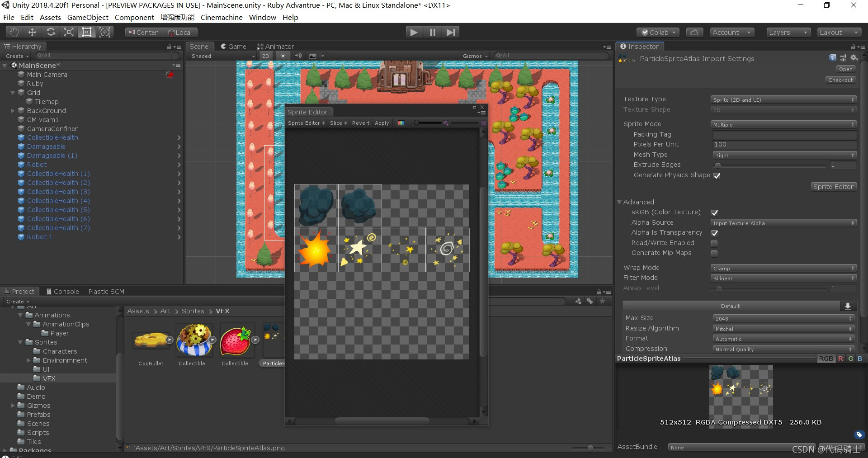
Task: Open the Cinemachine menu
Action: (x=221, y=17)
